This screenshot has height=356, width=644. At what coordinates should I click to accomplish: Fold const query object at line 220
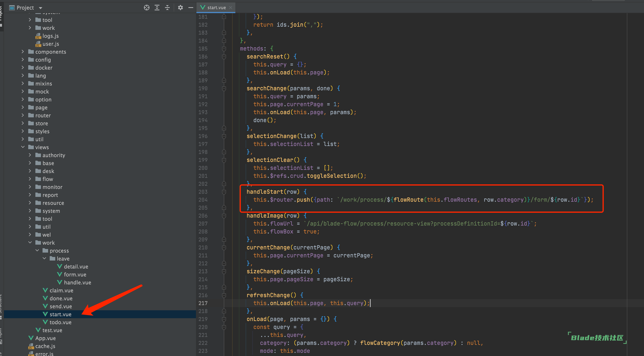pyautogui.click(x=224, y=327)
